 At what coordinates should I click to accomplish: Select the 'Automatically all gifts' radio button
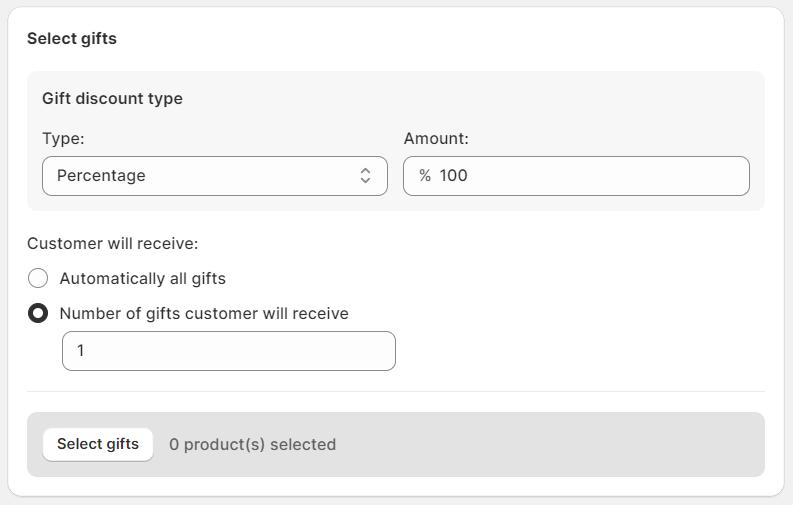[38, 278]
